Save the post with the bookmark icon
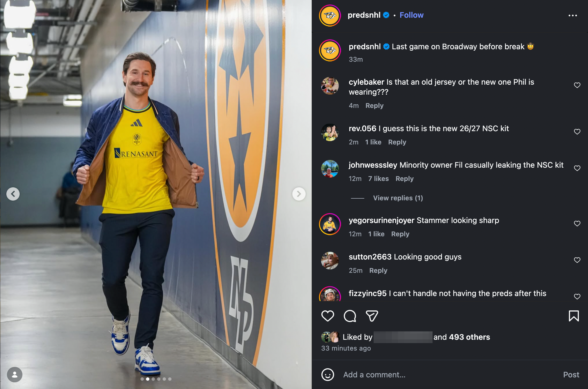 (x=574, y=316)
